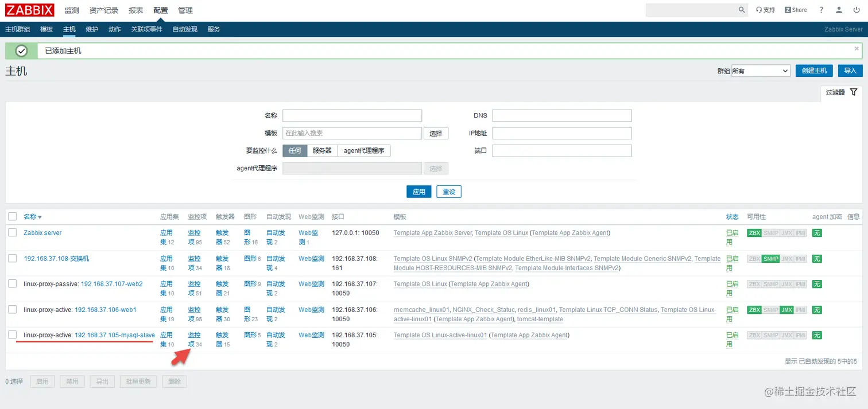Open Web监测 of 192.168.37.106-web1
The image size is (868, 409).
pos(311,310)
